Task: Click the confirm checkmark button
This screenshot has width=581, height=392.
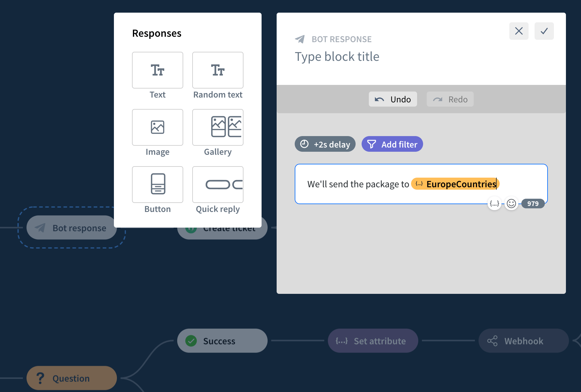Action: coord(545,31)
